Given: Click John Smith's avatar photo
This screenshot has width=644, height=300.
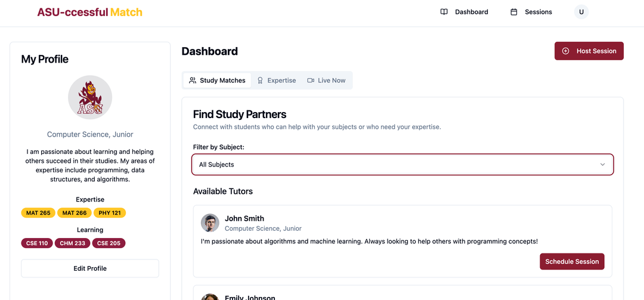Looking at the screenshot, I should (x=210, y=222).
